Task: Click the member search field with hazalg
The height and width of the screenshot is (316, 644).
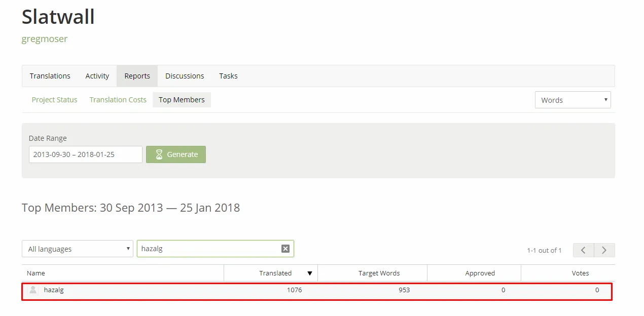Action: coord(215,249)
